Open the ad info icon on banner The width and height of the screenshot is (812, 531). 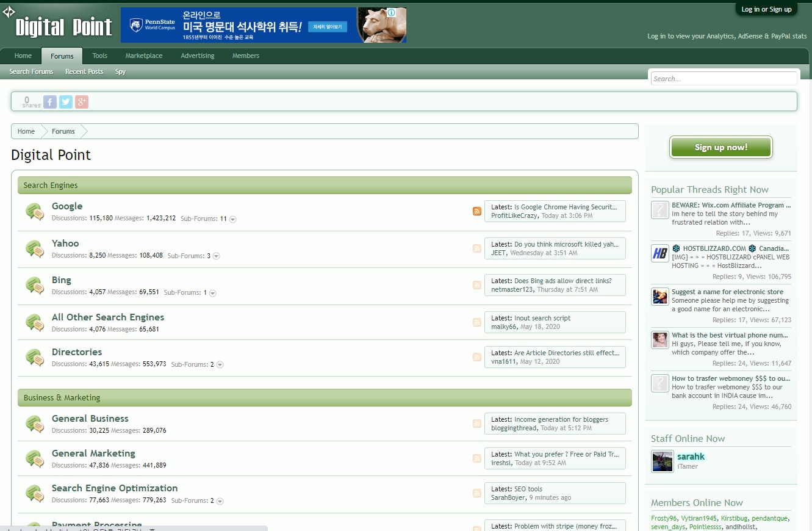[x=392, y=12]
